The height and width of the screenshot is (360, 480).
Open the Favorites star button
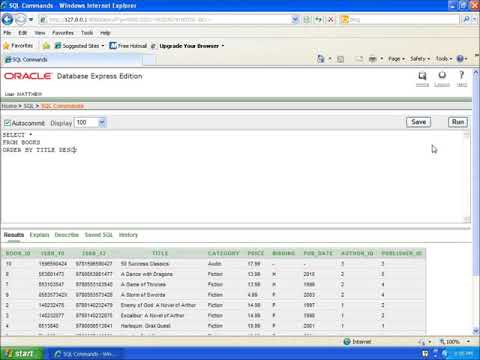pos(18,46)
